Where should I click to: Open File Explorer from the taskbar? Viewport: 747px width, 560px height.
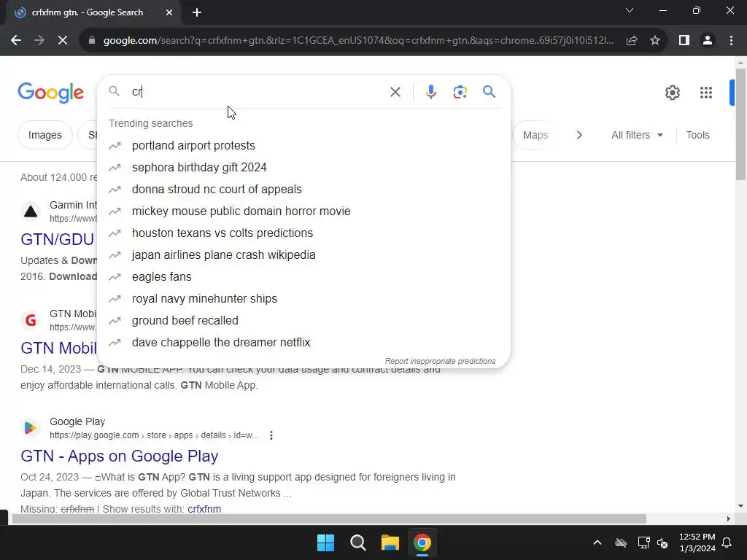coord(390,542)
